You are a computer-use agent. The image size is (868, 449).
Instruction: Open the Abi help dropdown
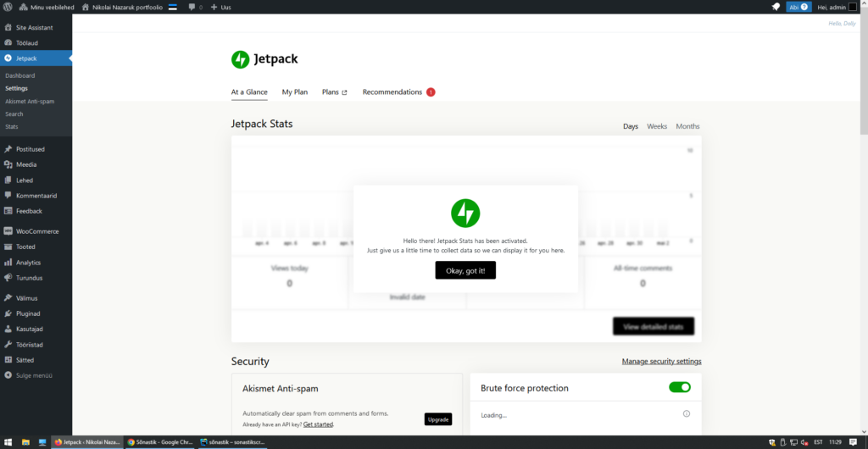pos(798,7)
